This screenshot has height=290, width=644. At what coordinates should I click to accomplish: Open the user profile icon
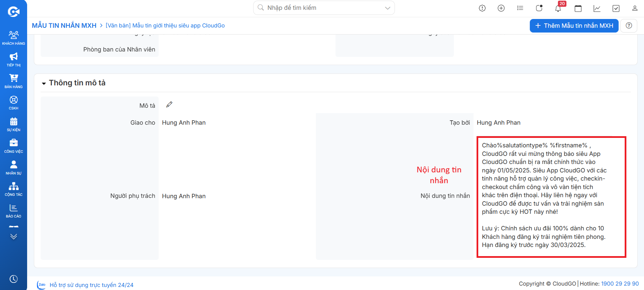[x=635, y=8]
